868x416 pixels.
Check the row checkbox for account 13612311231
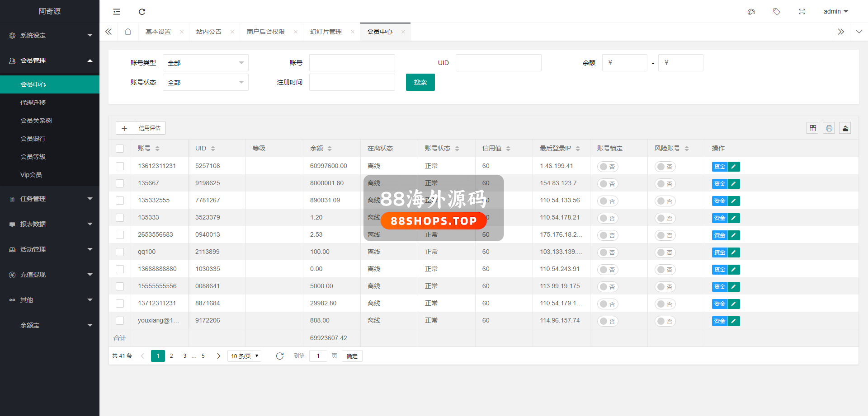coord(120,166)
